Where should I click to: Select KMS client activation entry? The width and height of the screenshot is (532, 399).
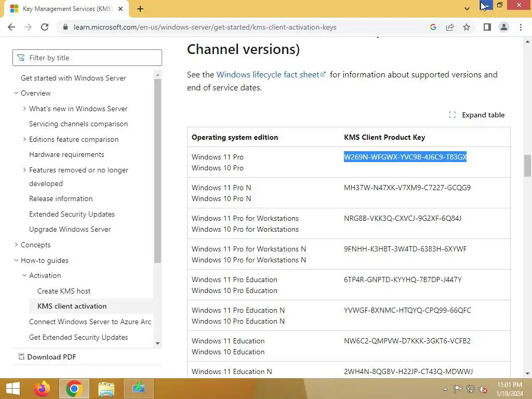point(72,306)
